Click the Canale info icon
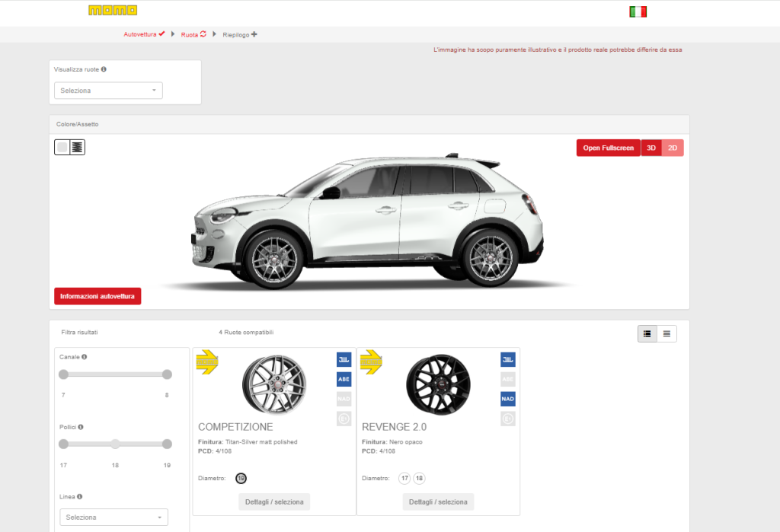 tap(84, 356)
